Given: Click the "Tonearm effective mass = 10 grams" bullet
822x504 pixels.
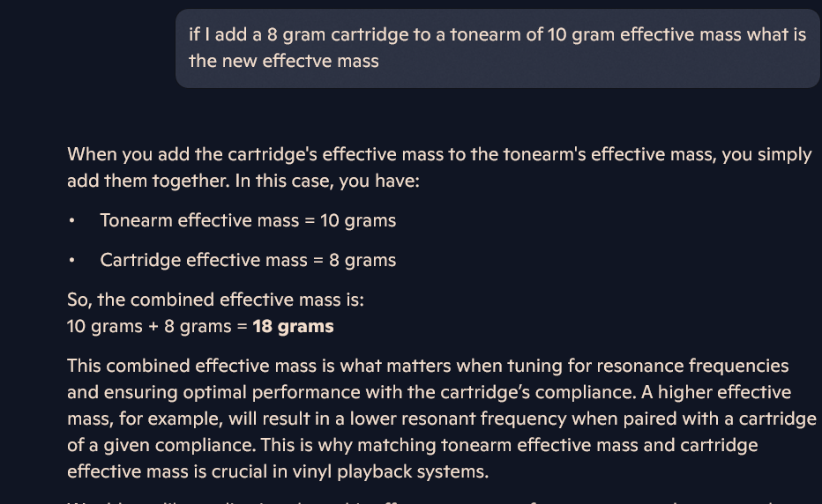Looking at the screenshot, I should (x=248, y=220).
